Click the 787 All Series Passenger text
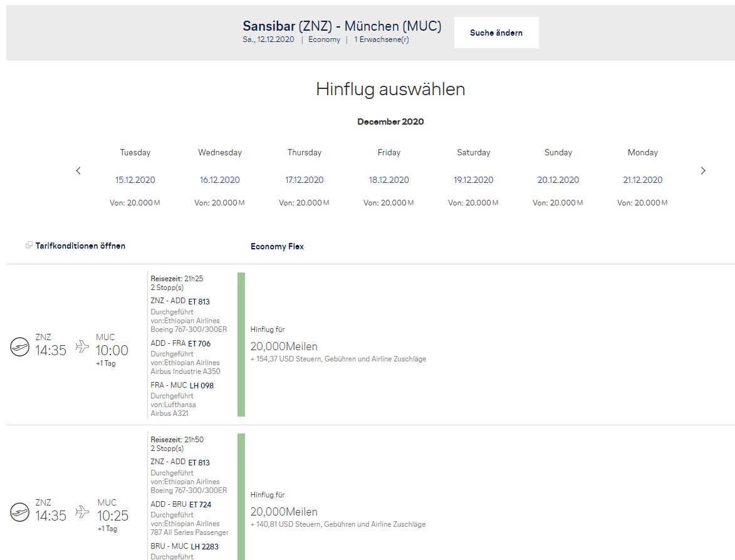Viewport: 735px width, 560px height. coord(189,532)
